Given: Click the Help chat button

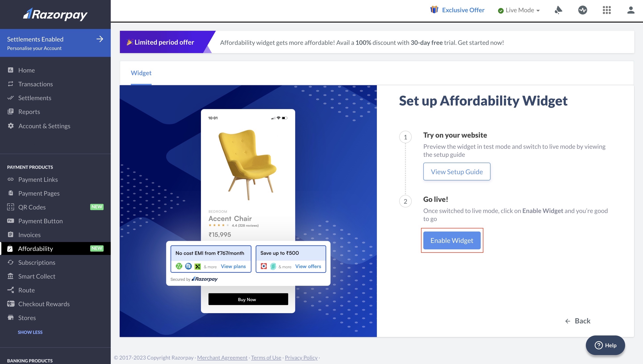Looking at the screenshot, I should pos(605,345).
